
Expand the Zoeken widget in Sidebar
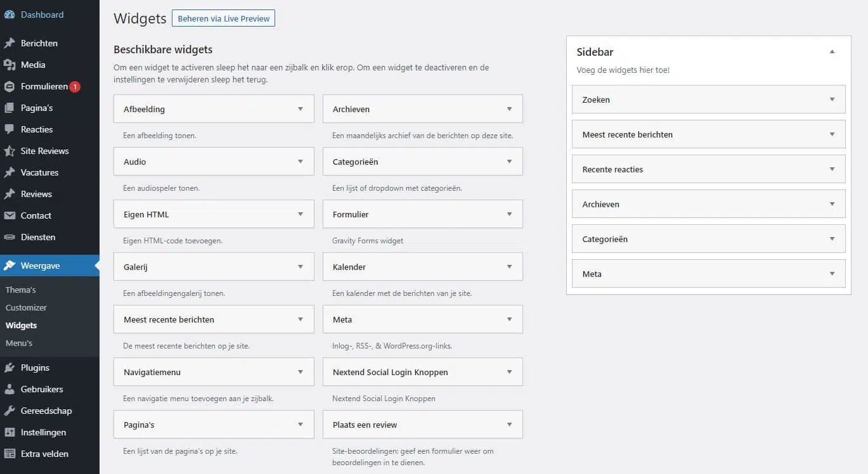click(x=832, y=99)
